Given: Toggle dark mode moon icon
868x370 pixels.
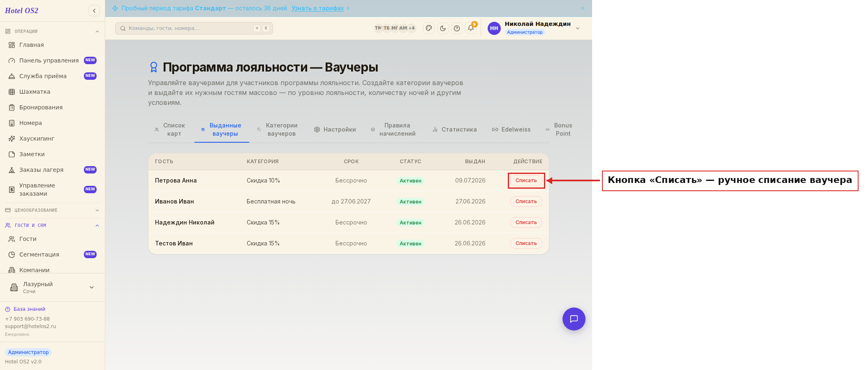Looking at the screenshot, I should [x=443, y=28].
